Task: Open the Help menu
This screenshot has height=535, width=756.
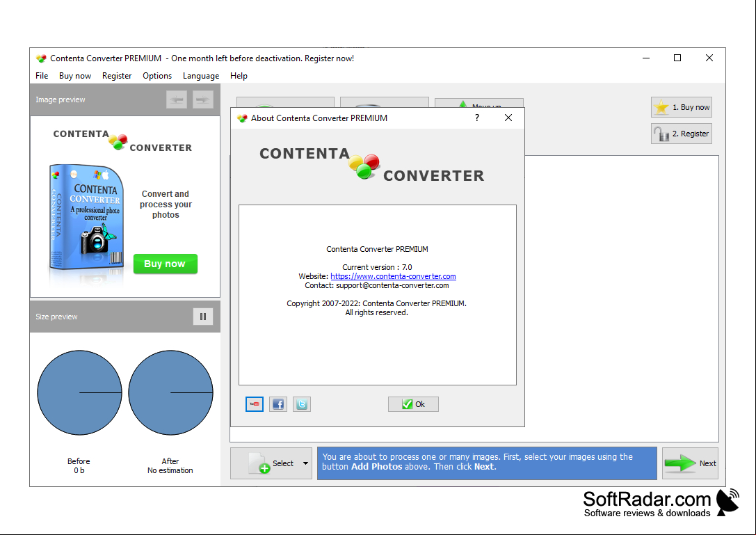Action: click(239, 76)
